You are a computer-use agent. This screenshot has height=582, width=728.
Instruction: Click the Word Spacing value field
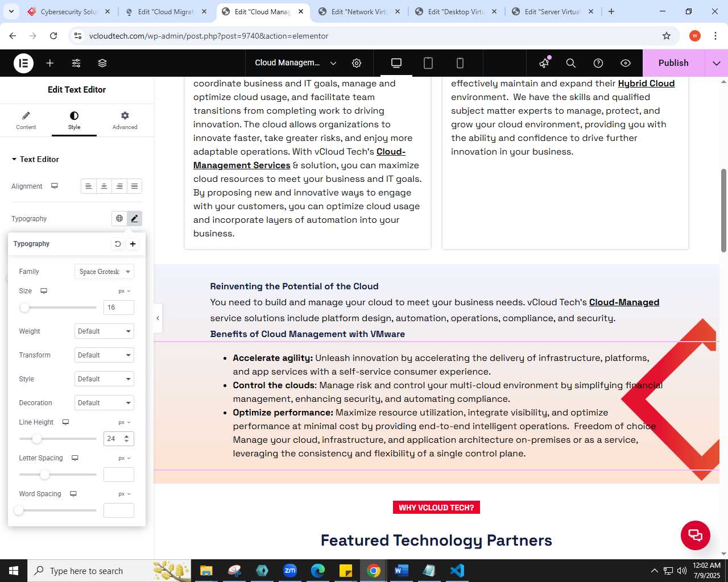point(119,510)
